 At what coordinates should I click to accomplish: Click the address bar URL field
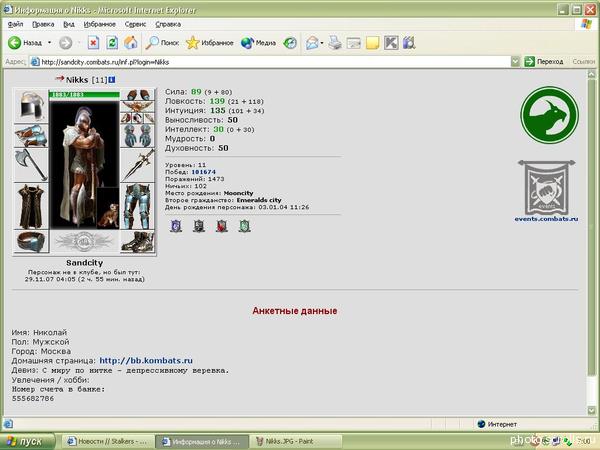[270, 62]
